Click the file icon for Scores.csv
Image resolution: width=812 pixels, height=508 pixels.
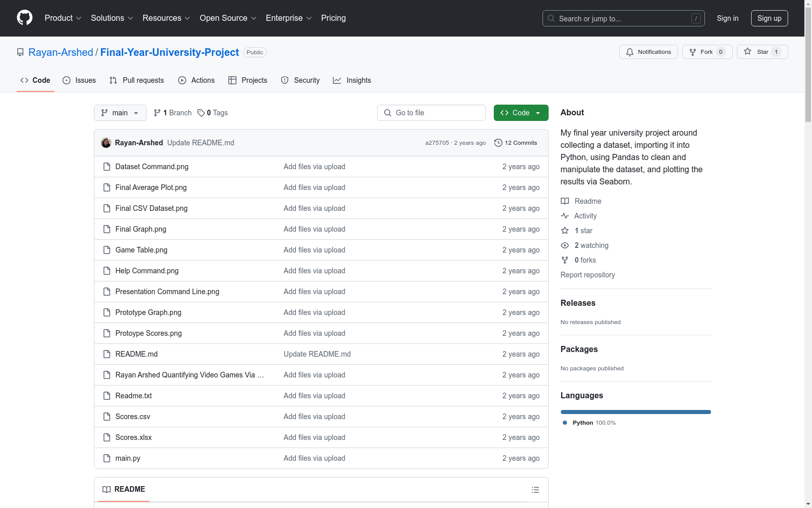pos(107,417)
